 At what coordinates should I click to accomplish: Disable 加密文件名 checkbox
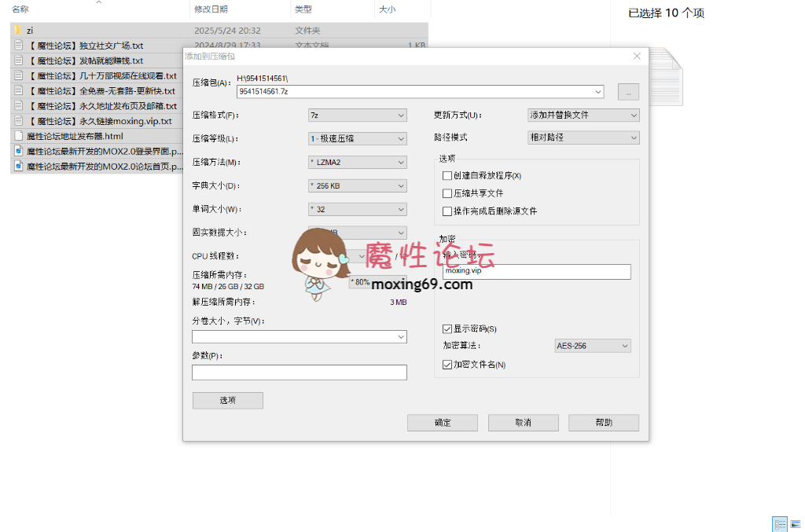[447, 364]
